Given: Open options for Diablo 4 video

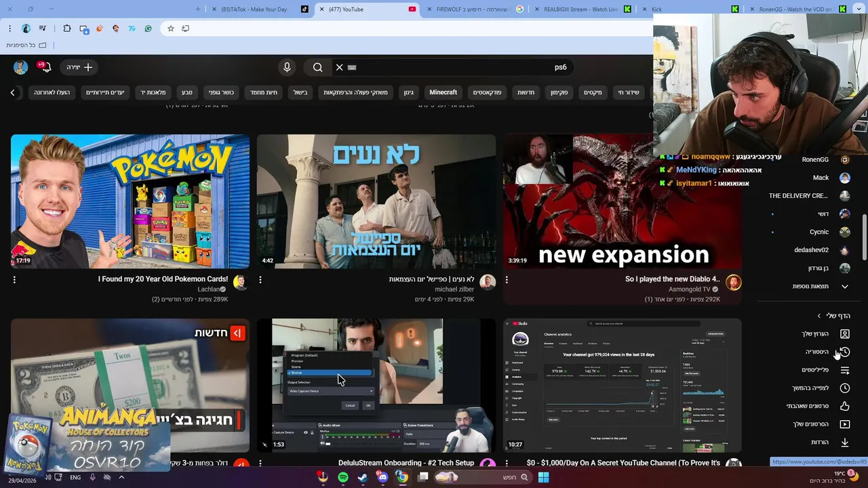Looking at the screenshot, I should click(507, 279).
